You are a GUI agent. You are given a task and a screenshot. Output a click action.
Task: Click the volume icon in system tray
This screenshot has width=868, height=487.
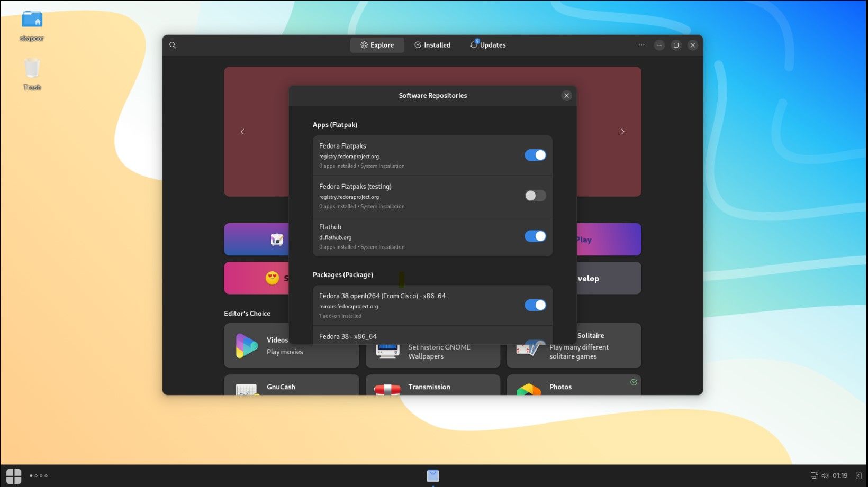[x=825, y=475]
